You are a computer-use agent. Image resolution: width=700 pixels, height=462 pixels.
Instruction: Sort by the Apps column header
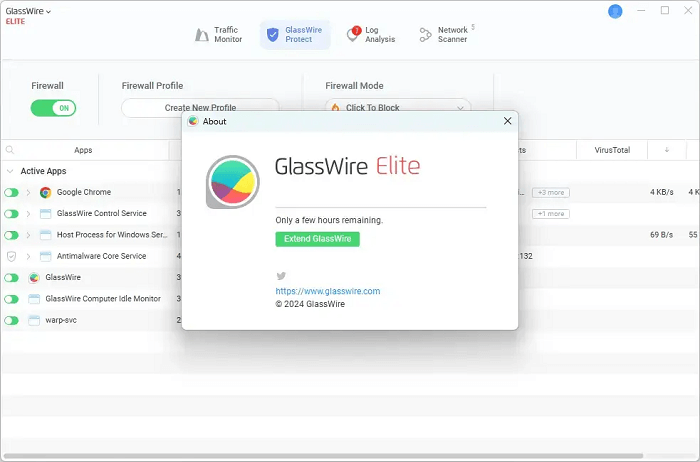pos(83,150)
